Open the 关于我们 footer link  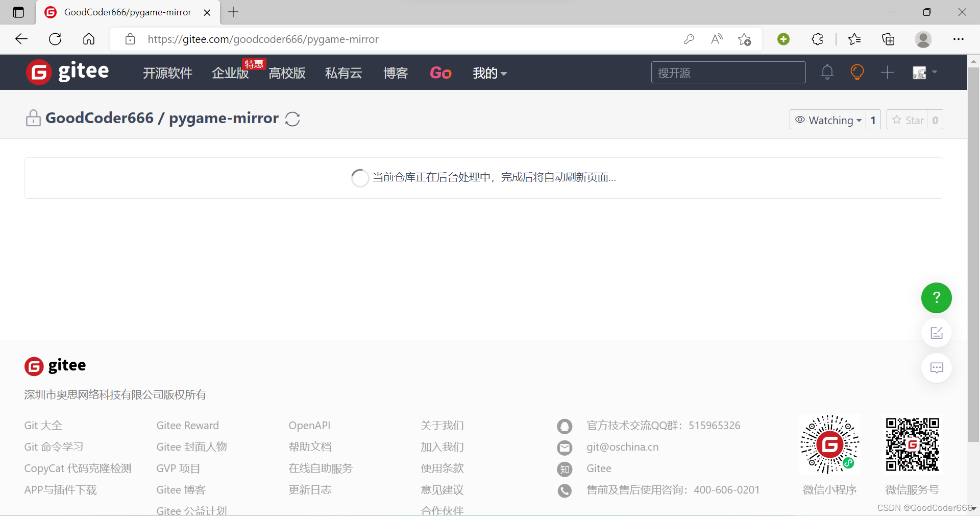(x=442, y=426)
